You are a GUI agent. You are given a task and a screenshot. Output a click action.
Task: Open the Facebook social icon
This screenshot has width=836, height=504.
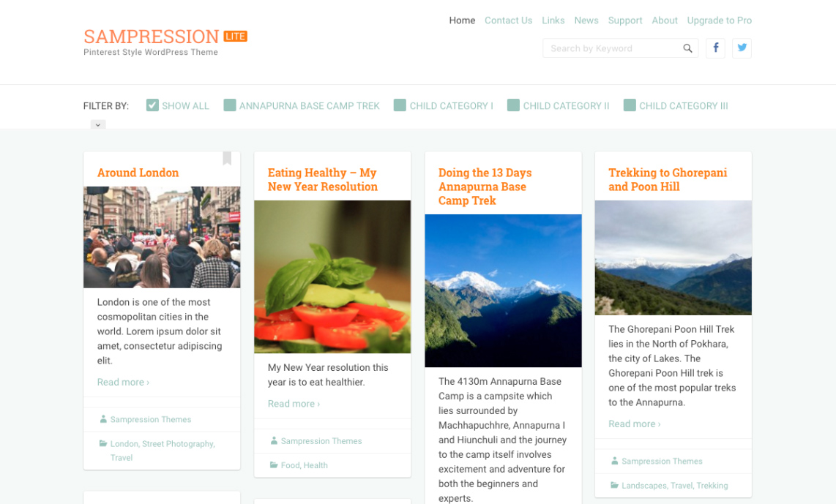pyautogui.click(x=715, y=48)
